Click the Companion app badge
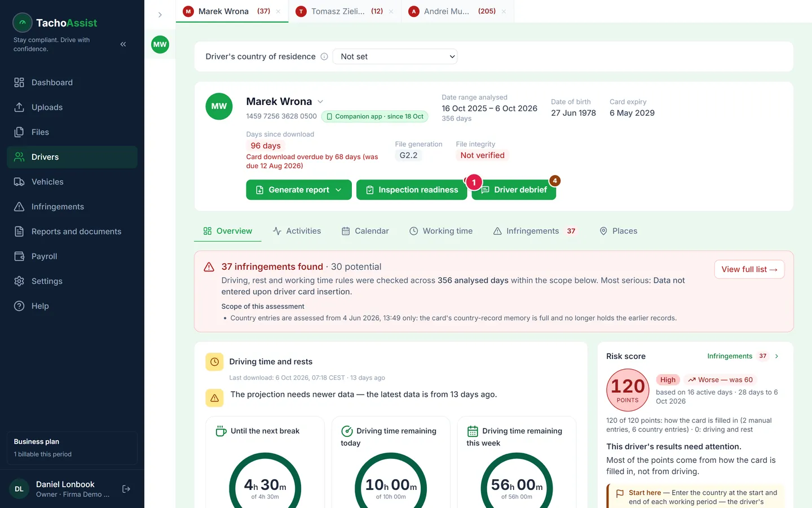The width and height of the screenshot is (812, 508). [375, 116]
